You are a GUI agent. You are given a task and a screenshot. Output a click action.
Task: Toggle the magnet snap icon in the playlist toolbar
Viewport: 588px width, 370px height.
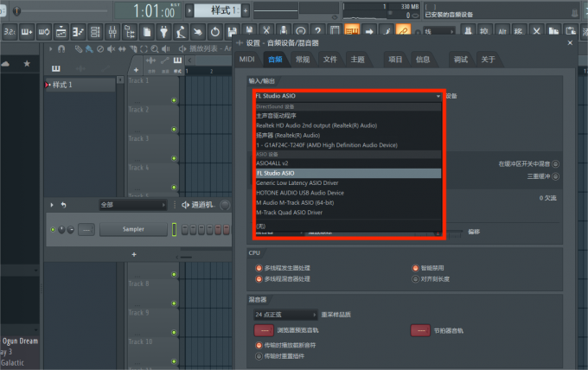click(x=61, y=48)
